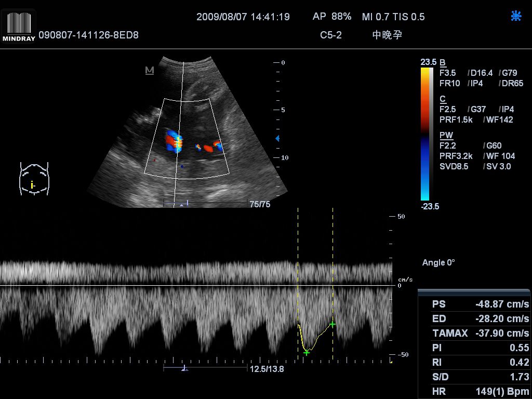Click the blue freeze snowflake icon
Screen dimensions: 532x399
[x=516, y=16]
